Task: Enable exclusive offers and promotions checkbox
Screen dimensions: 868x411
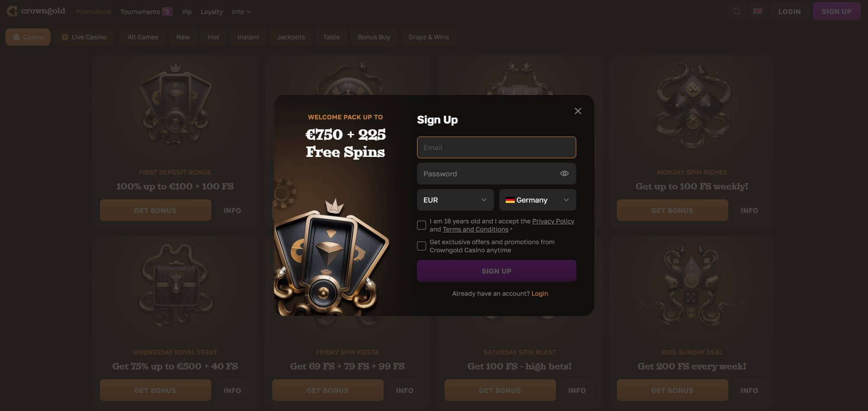Action: (422, 246)
